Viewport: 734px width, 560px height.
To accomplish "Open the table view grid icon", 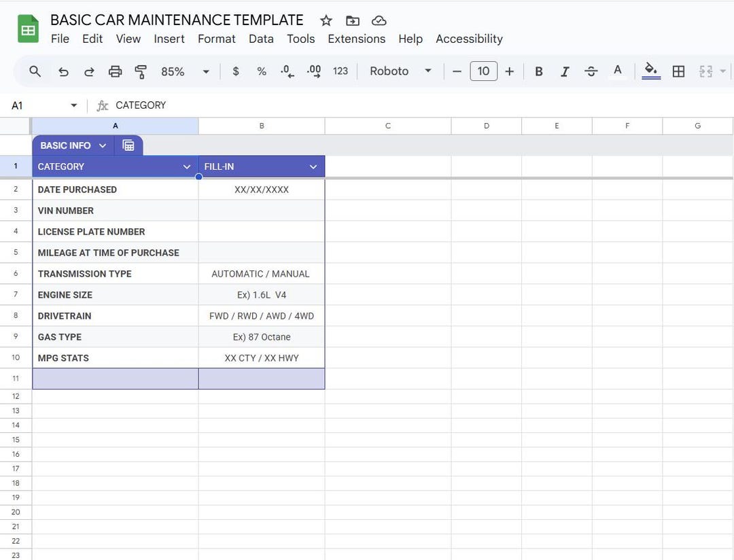I will [x=128, y=145].
